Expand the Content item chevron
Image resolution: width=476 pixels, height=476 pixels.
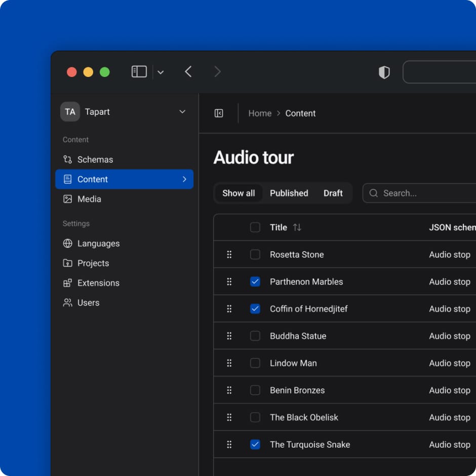click(x=184, y=179)
